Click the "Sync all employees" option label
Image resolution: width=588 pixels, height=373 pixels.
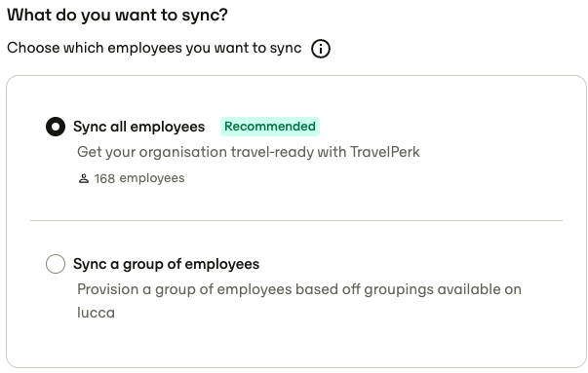(x=138, y=127)
